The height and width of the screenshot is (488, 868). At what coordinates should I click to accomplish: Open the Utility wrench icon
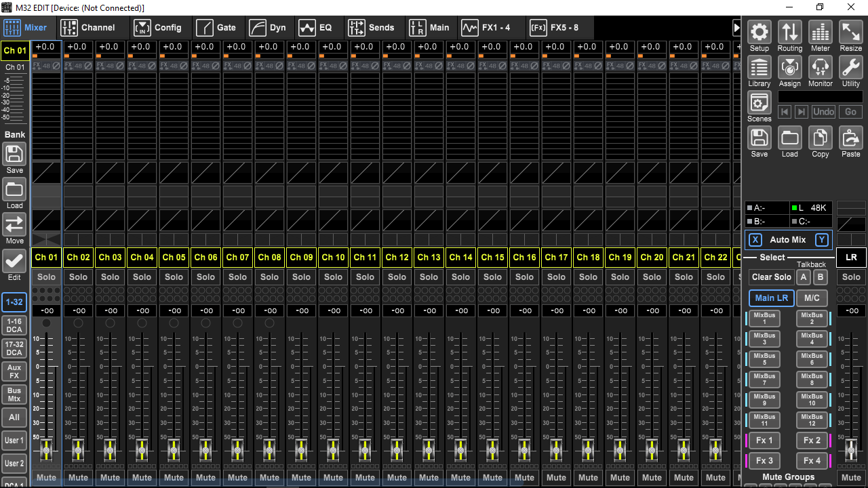coord(850,67)
